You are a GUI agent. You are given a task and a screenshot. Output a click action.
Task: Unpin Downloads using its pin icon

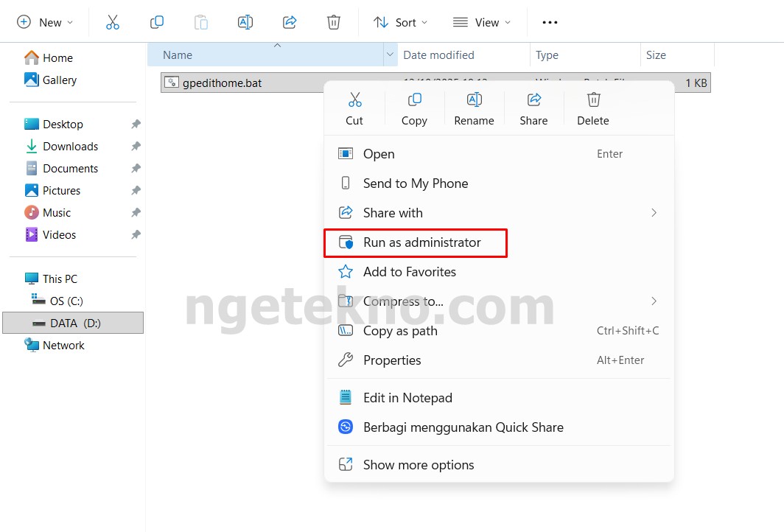click(x=136, y=147)
